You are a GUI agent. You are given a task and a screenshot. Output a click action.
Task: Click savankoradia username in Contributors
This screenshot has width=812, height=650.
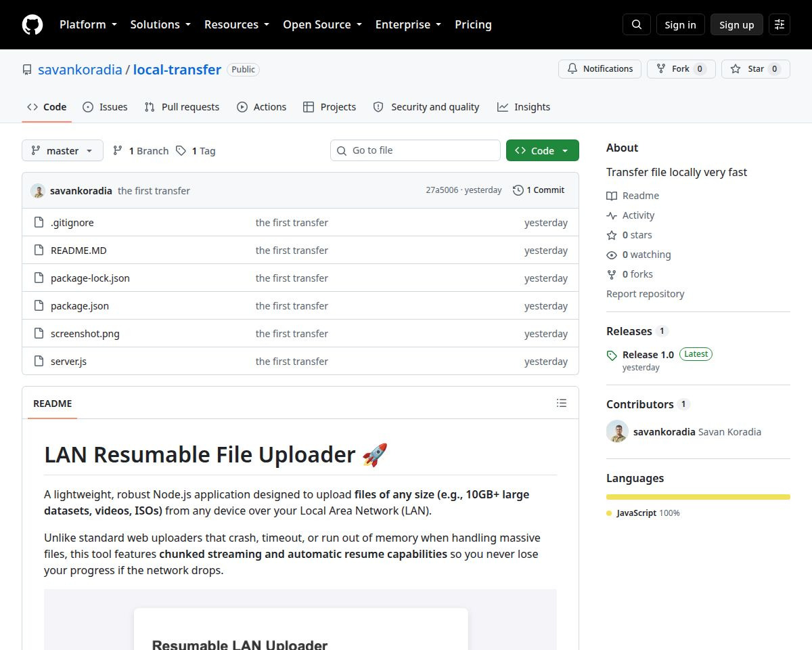coord(664,431)
